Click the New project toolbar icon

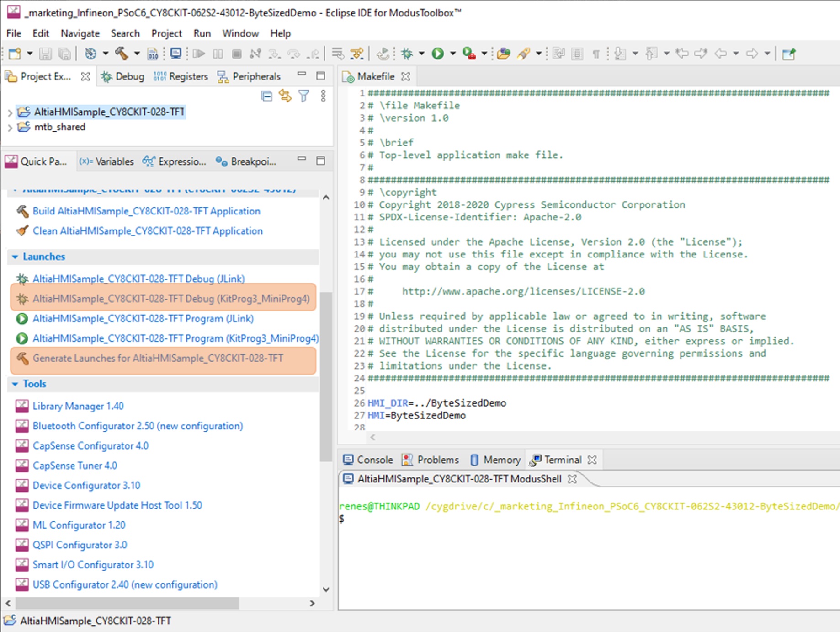coord(15,54)
